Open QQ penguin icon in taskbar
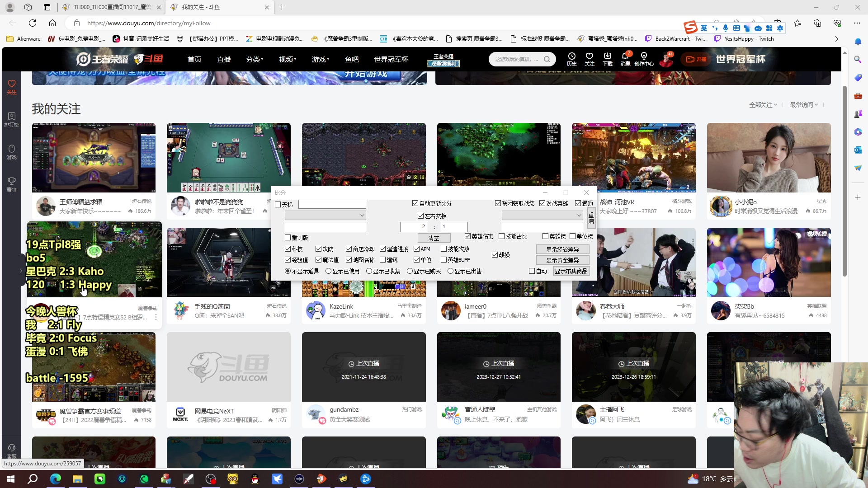The width and height of the screenshot is (868, 488). (x=255, y=479)
